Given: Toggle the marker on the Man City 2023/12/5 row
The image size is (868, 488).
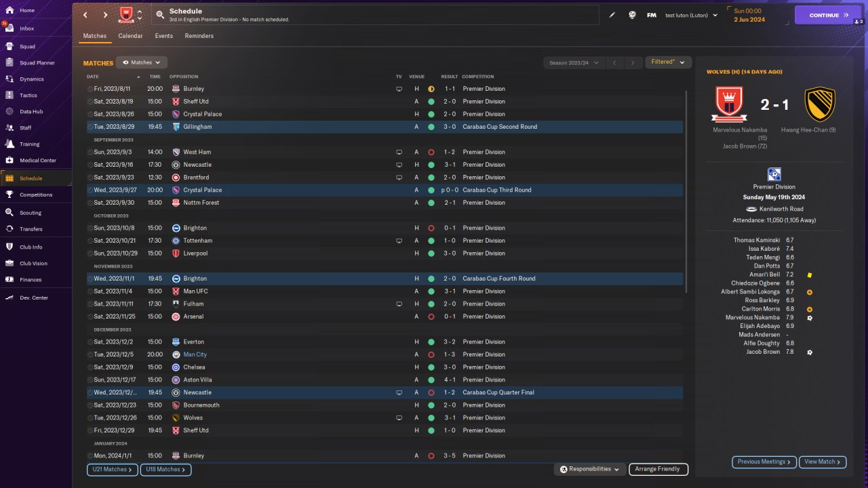Looking at the screenshot, I should 90,354.
